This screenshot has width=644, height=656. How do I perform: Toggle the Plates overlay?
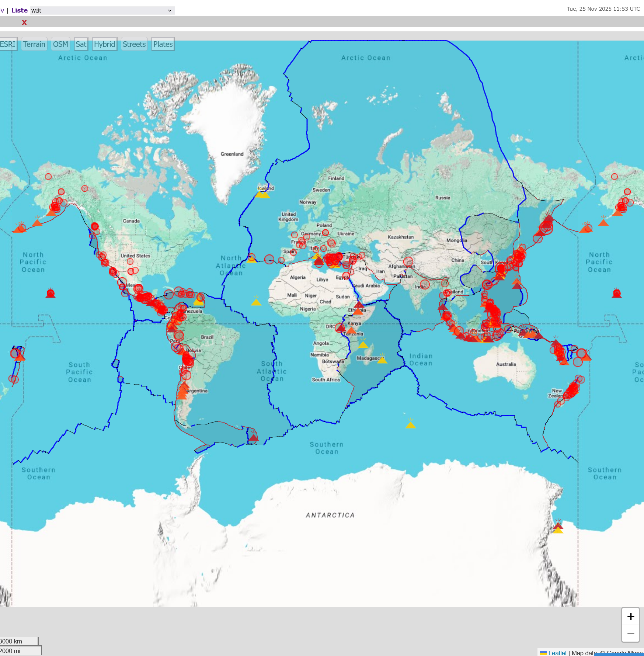point(163,44)
